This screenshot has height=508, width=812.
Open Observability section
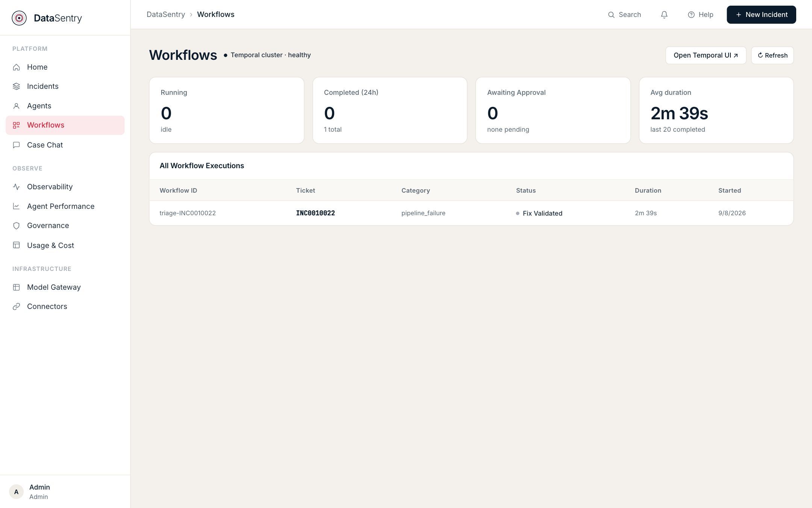tap(65, 187)
